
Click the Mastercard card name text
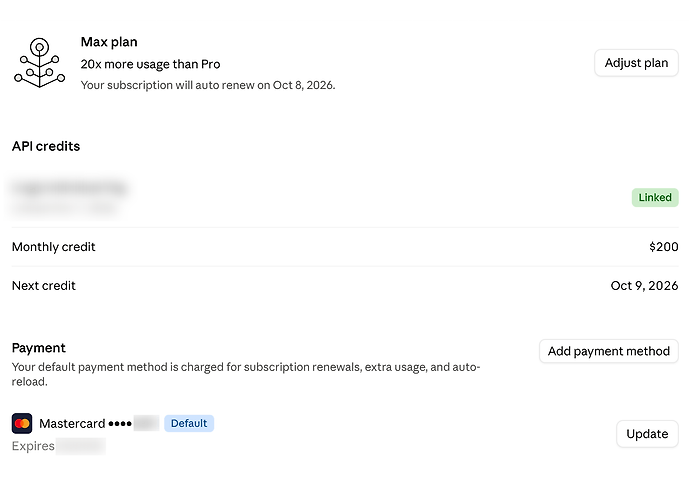[72, 423]
